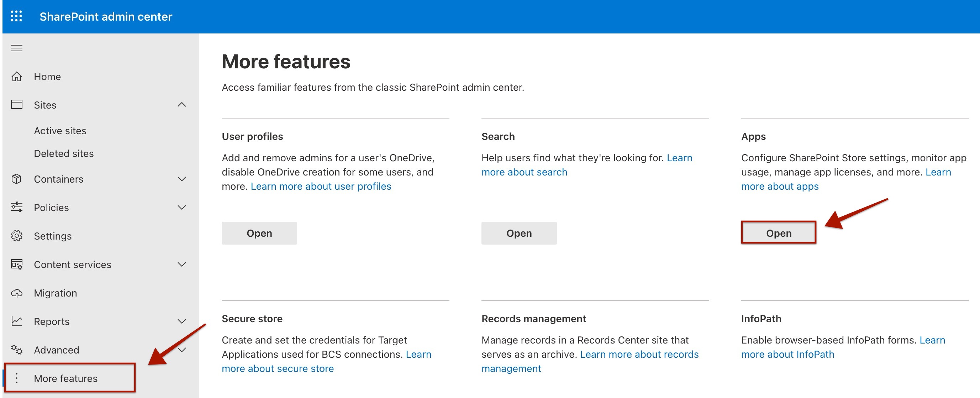Click the More features dots icon
The width and height of the screenshot is (980, 398).
16,378
